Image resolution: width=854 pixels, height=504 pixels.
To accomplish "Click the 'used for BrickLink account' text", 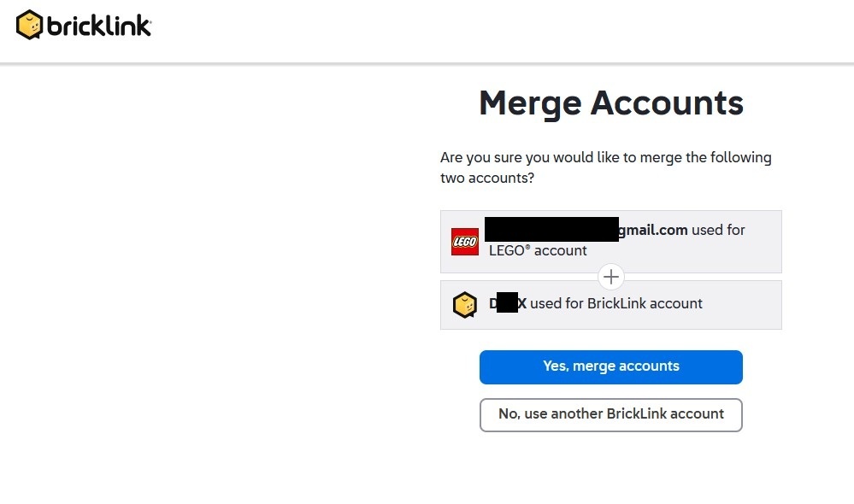I will tap(615, 303).
